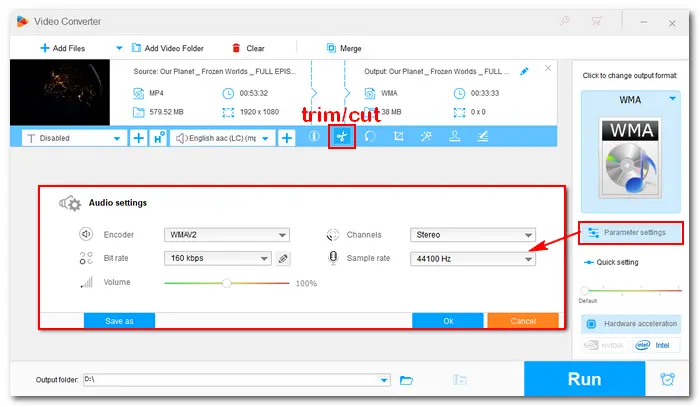Click Add Files

62,48
